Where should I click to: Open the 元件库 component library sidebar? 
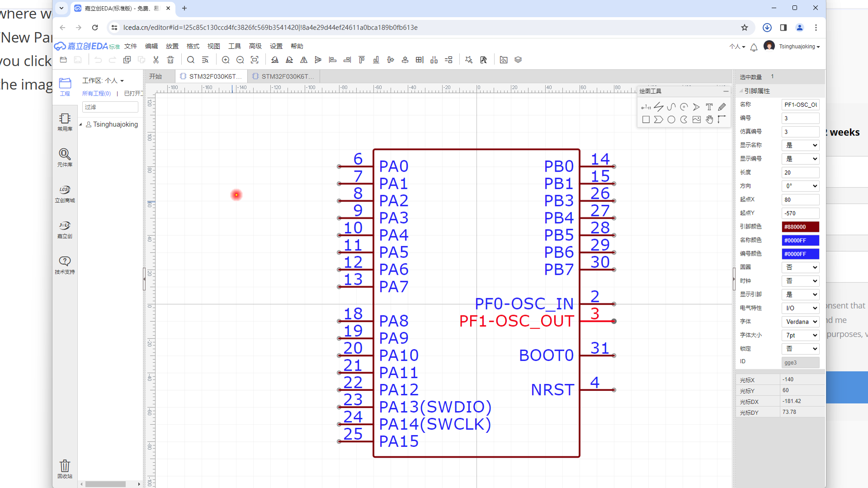(65, 158)
